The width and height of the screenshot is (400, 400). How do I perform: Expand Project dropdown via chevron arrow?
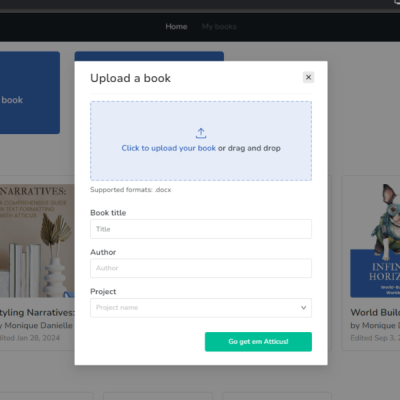tap(303, 308)
